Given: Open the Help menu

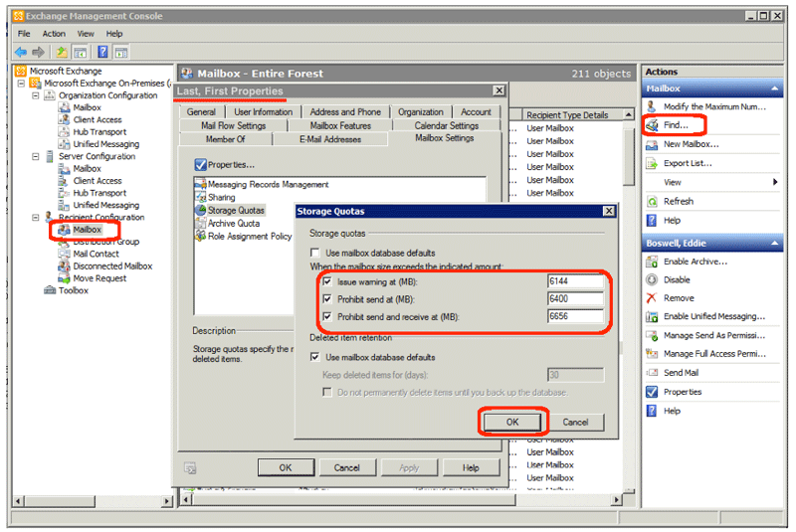Looking at the screenshot, I should (x=114, y=34).
